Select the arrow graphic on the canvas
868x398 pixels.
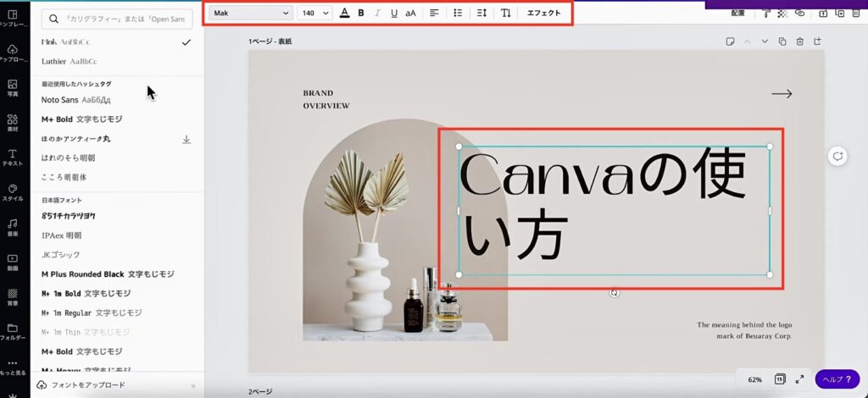[782, 94]
